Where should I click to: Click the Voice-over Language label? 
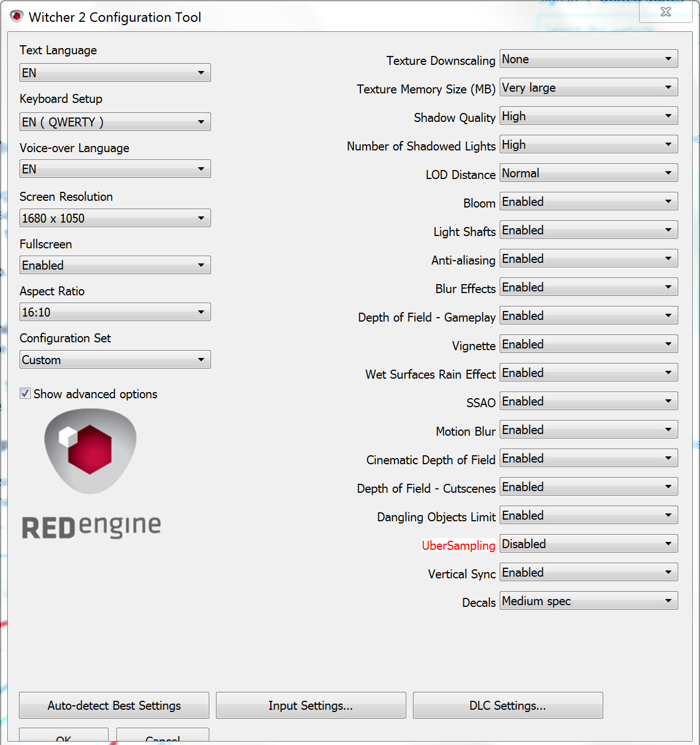tap(74, 148)
